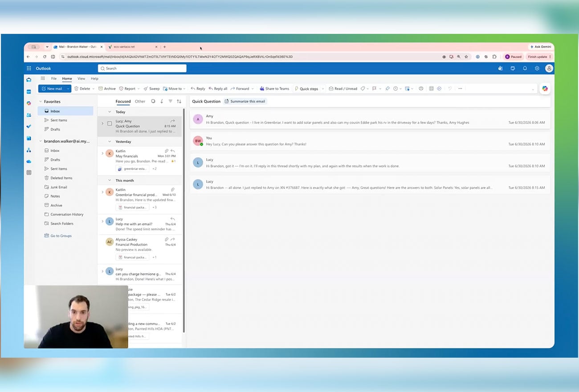Switch to the eco.vantaca.net browser tab
Viewport: 579px width, 392px height.
pos(132,46)
